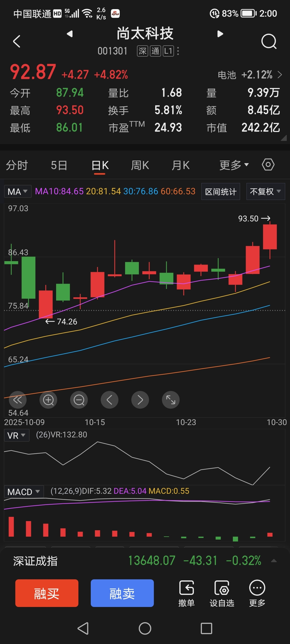Tap stock code 001301
The image size is (290, 644).
(113, 51)
